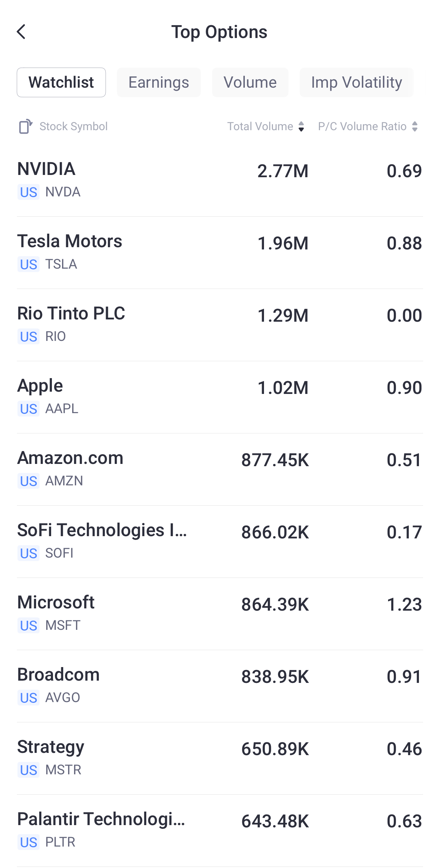This screenshot has width=440, height=868.
Task: Select the Watchlist tab
Action: (x=61, y=82)
